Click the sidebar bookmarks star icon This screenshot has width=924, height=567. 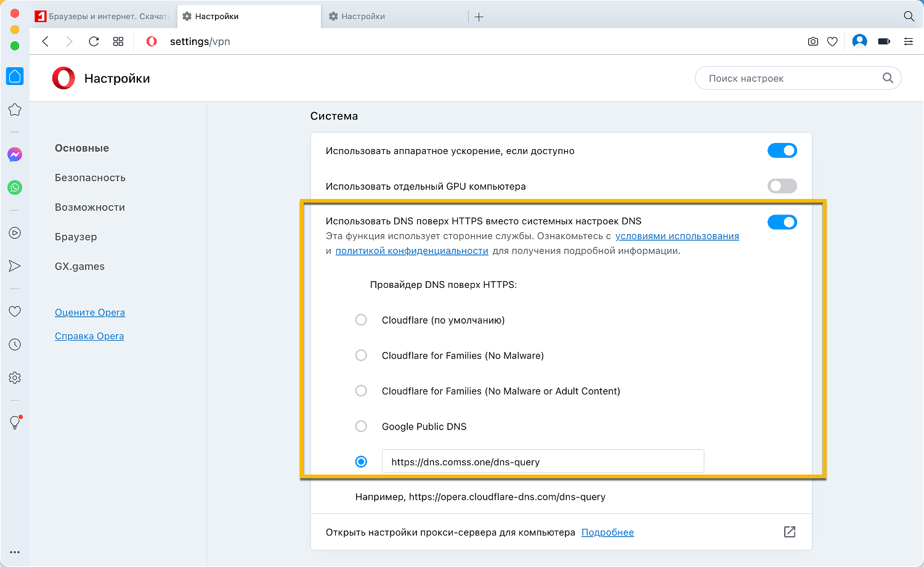click(x=15, y=110)
